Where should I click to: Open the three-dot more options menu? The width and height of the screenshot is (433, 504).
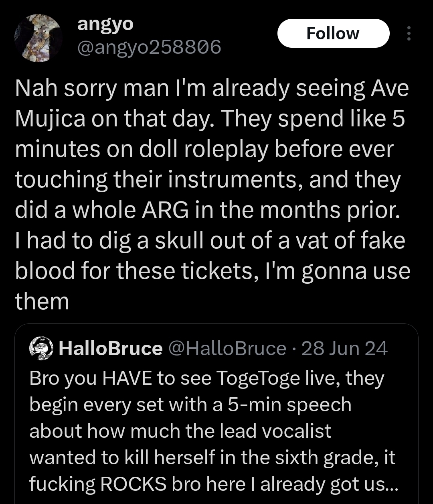(409, 34)
